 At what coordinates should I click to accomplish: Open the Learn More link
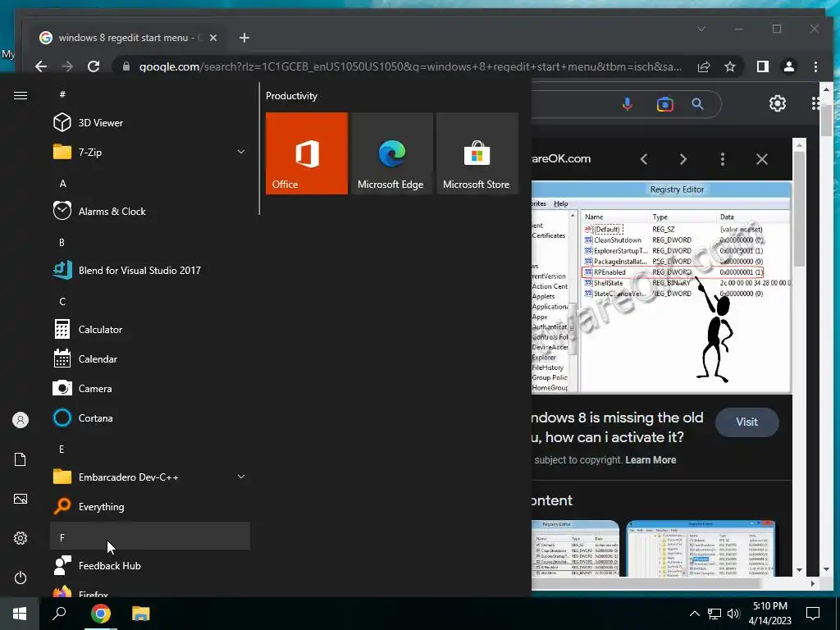coord(651,460)
